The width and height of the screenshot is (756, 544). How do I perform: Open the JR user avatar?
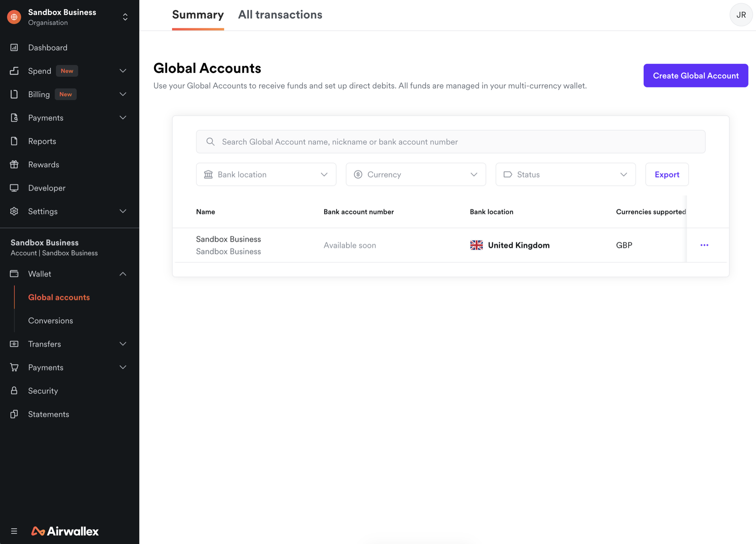(x=741, y=15)
